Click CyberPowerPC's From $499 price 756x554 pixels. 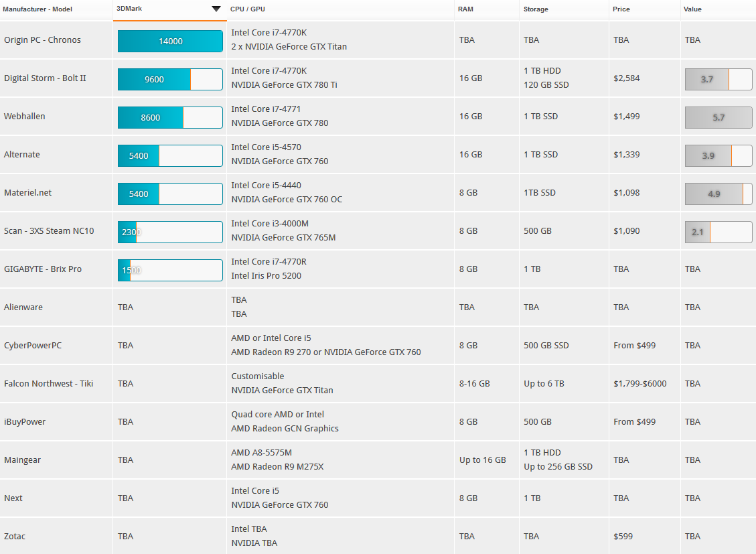point(634,346)
